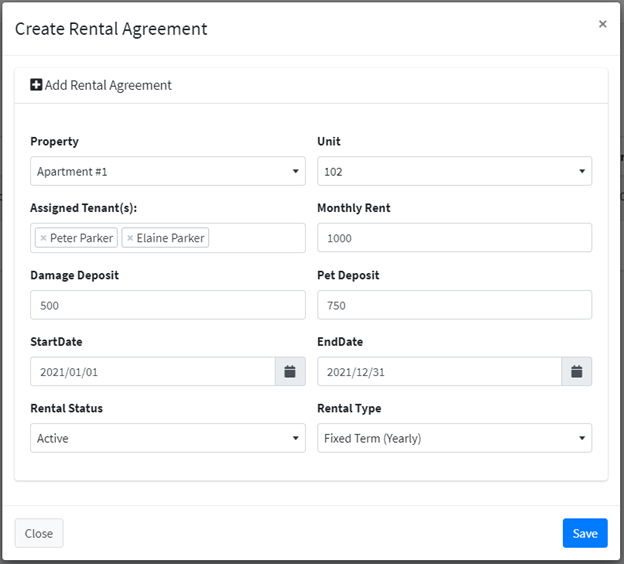The height and width of the screenshot is (564, 624).
Task: Click into the Damage Deposit field
Action: coord(168,305)
